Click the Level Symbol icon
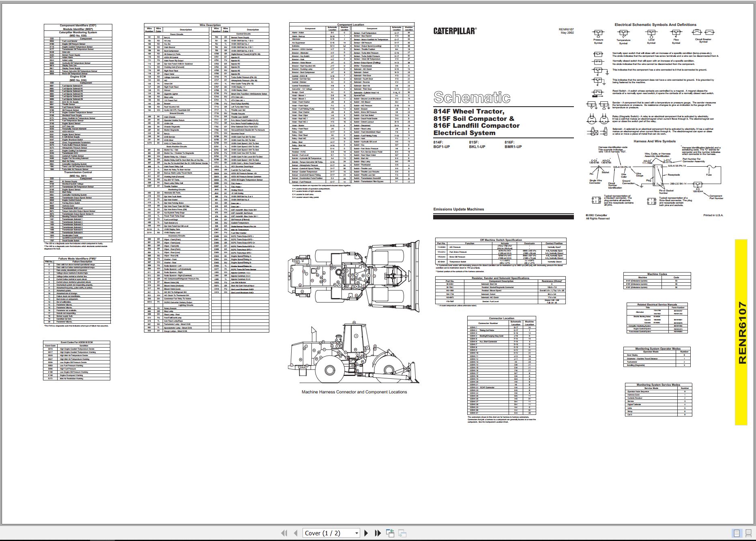The width and height of the screenshot is (756, 541). 651,33
